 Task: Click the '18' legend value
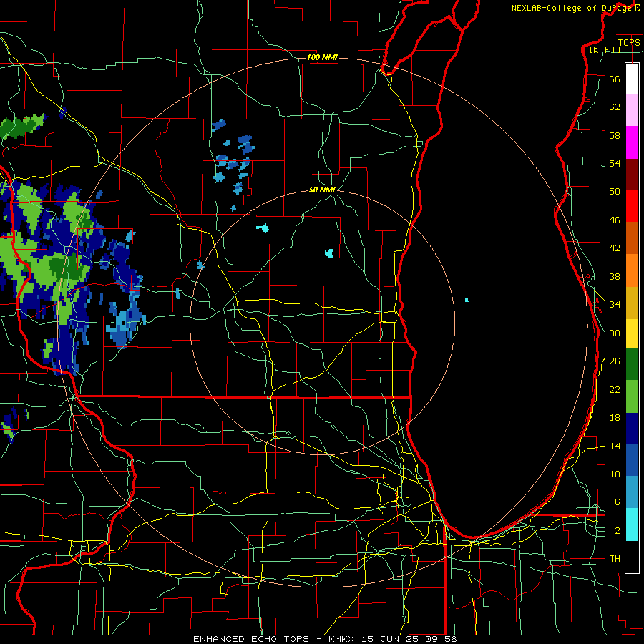(615, 418)
